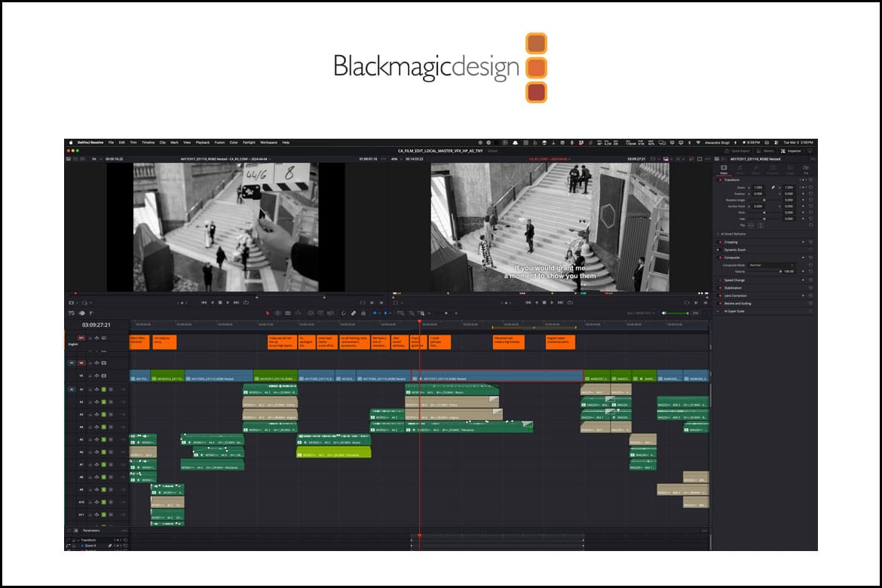Adjust the green audio volume slider
The image size is (882, 588).
(677, 313)
